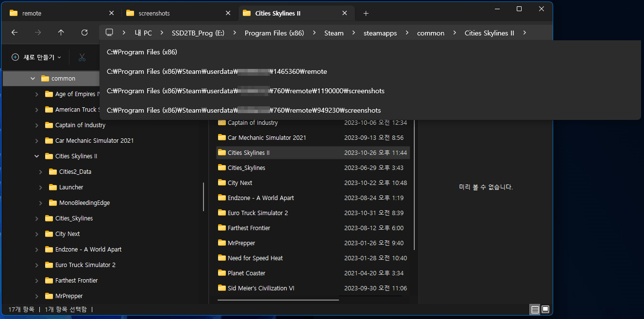The height and width of the screenshot is (319, 644).
Task: Open chevron dropdown after Steam breadcrumb
Action: click(354, 33)
